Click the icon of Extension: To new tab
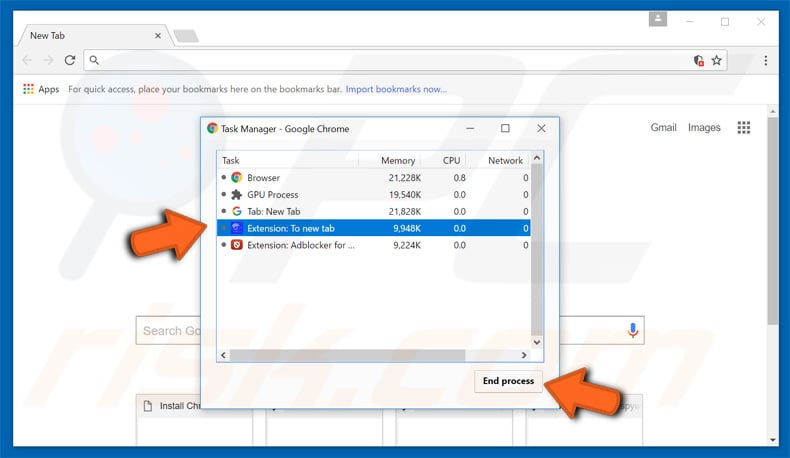Viewport: 790px width, 458px height. (x=236, y=228)
